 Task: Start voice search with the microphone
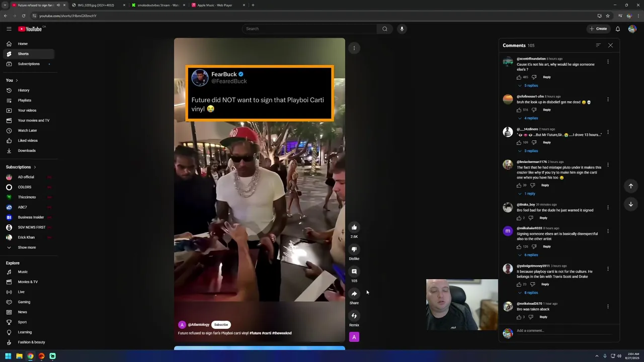pyautogui.click(x=401, y=29)
